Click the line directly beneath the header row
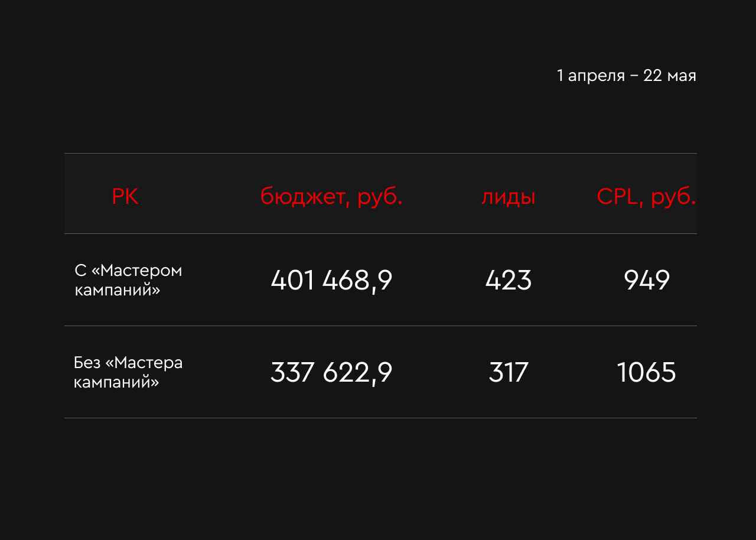 (380, 234)
